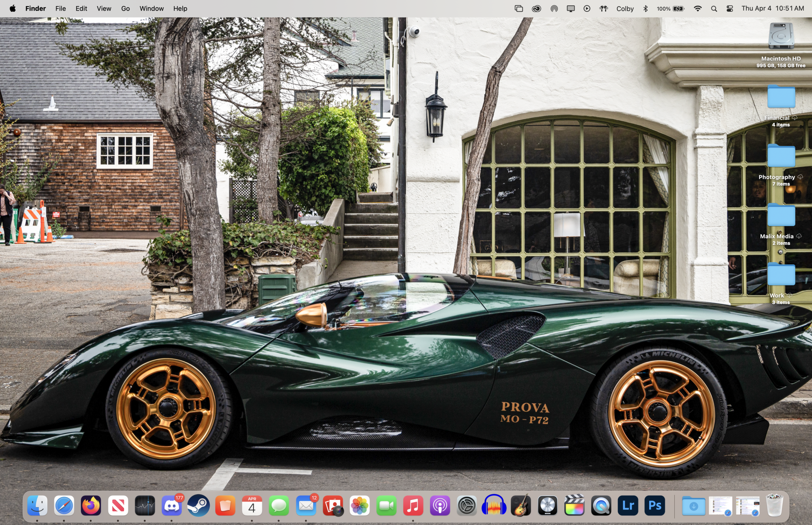This screenshot has height=525, width=812.
Task: Select the Photography folder on desktop
Action: tap(781, 156)
